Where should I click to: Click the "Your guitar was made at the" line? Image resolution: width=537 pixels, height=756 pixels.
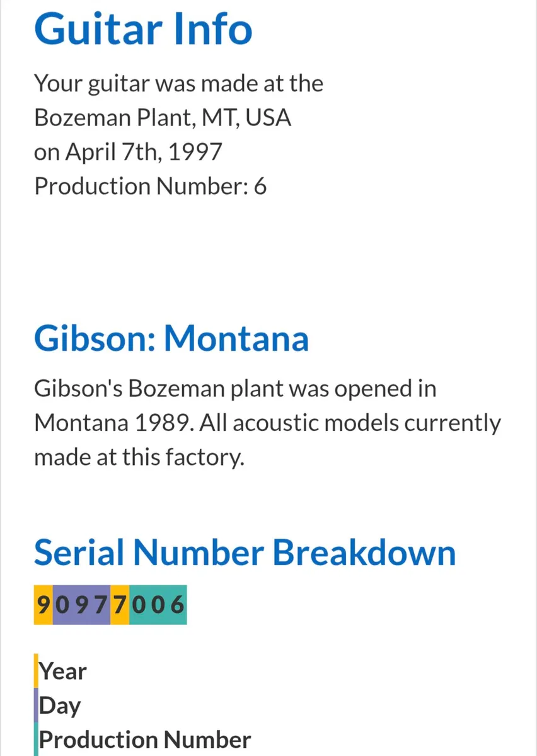pos(178,83)
